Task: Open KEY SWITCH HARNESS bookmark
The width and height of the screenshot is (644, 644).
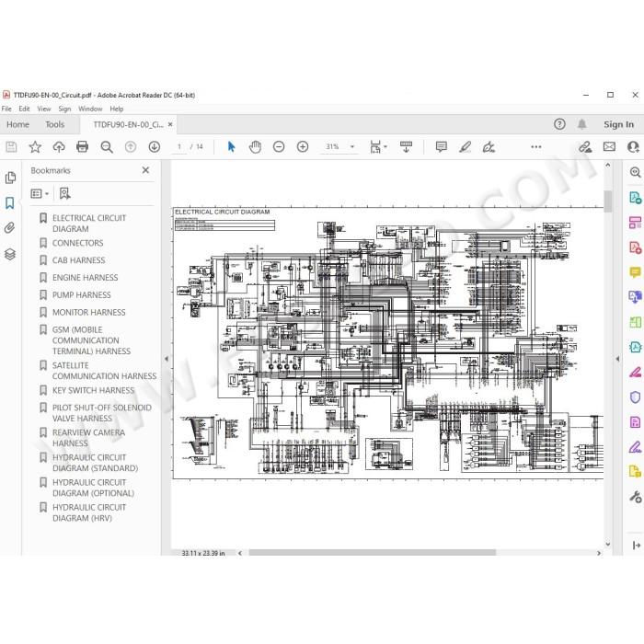Action: click(93, 390)
